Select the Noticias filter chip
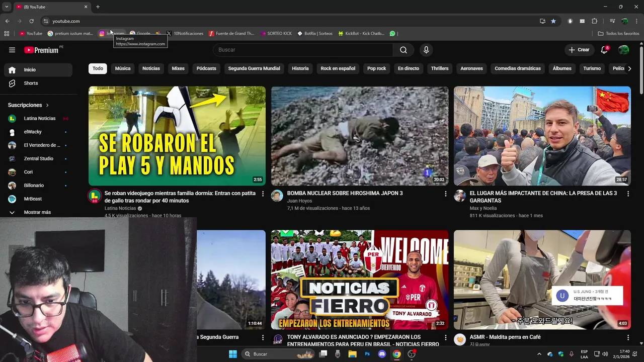 (x=151, y=68)
